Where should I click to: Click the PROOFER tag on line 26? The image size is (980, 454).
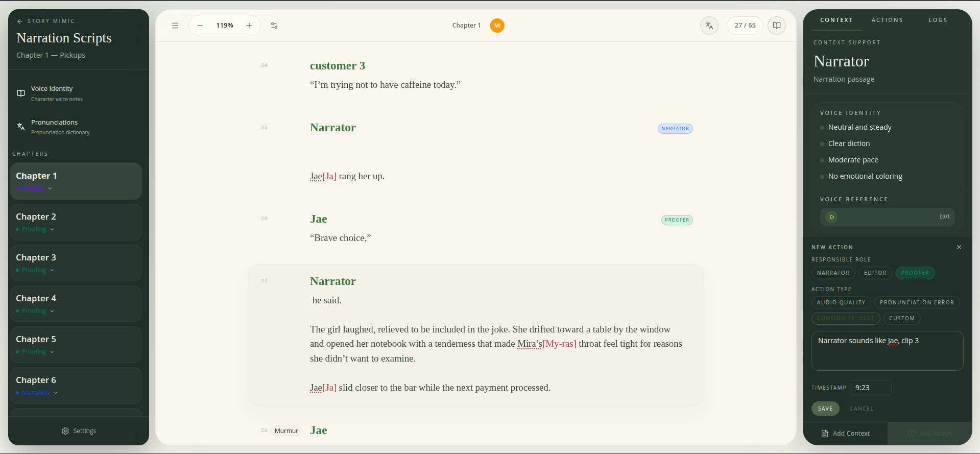(x=677, y=220)
